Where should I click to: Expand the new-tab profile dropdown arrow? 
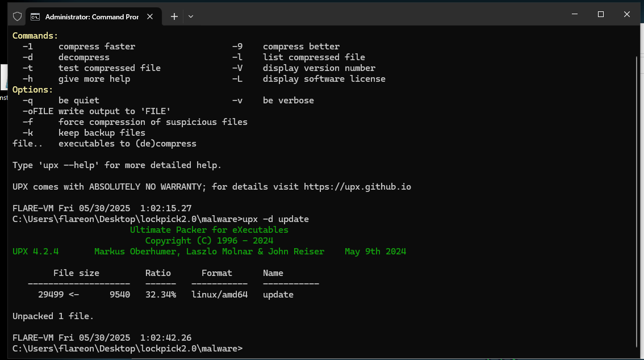(x=191, y=16)
